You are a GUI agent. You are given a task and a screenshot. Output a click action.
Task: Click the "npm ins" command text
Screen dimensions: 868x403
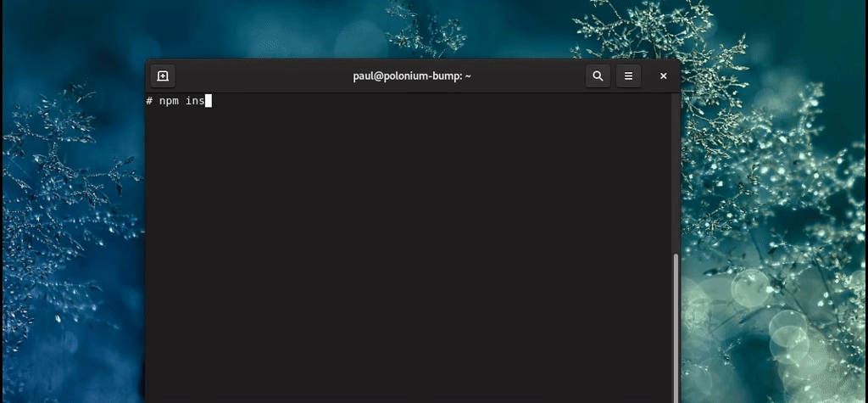182,101
